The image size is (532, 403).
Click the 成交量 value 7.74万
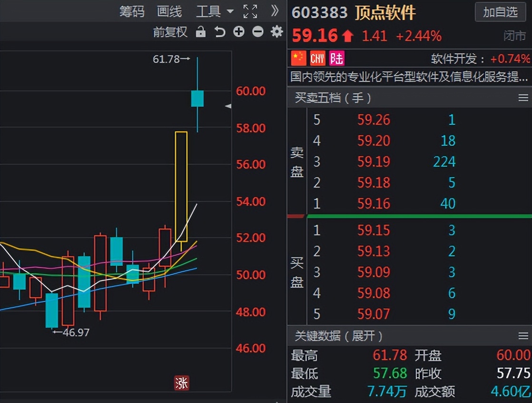[x=387, y=392]
